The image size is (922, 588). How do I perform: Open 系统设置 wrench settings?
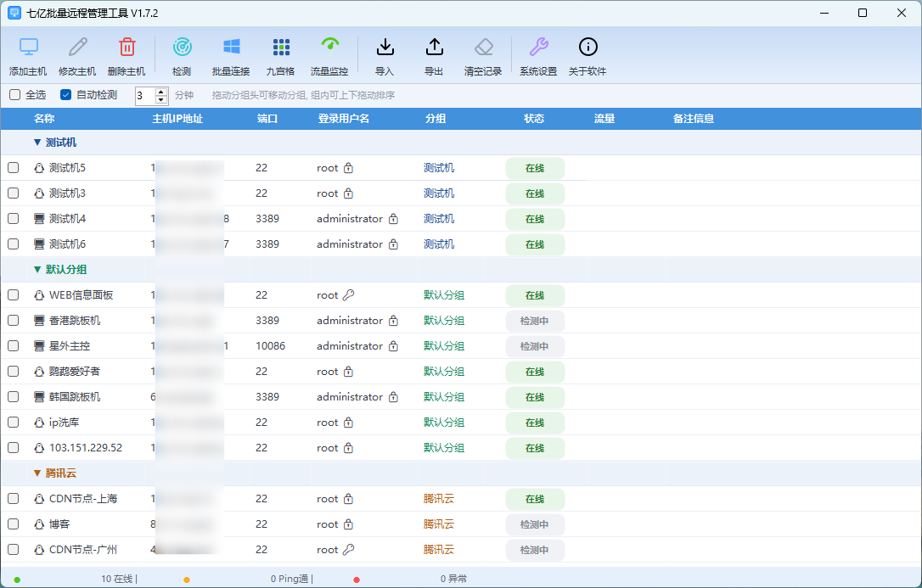(x=538, y=47)
